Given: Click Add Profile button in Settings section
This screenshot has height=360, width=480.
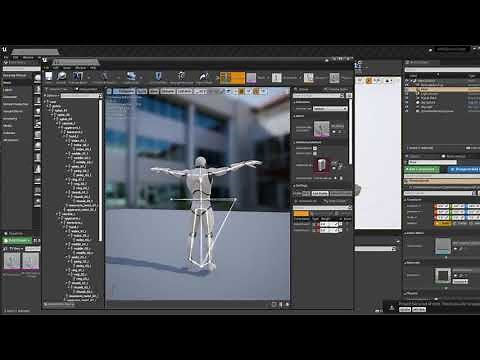Looking at the screenshot, I should coord(320,193).
